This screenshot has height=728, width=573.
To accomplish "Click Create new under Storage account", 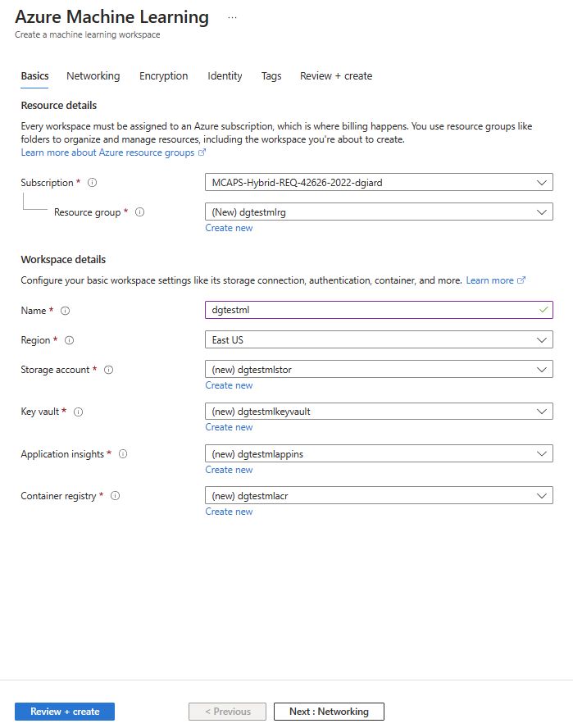I will pos(229,385).
